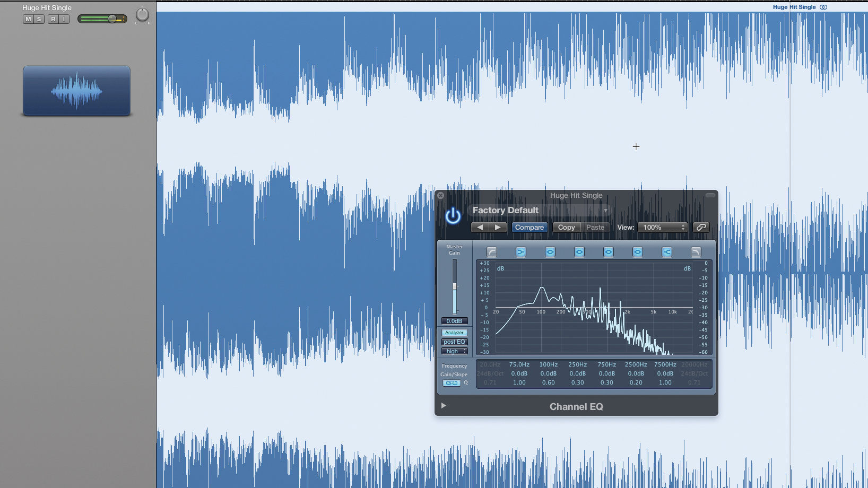
Task: Select the 20.0Hz high-pass frequency value
Action: (490, 364)
